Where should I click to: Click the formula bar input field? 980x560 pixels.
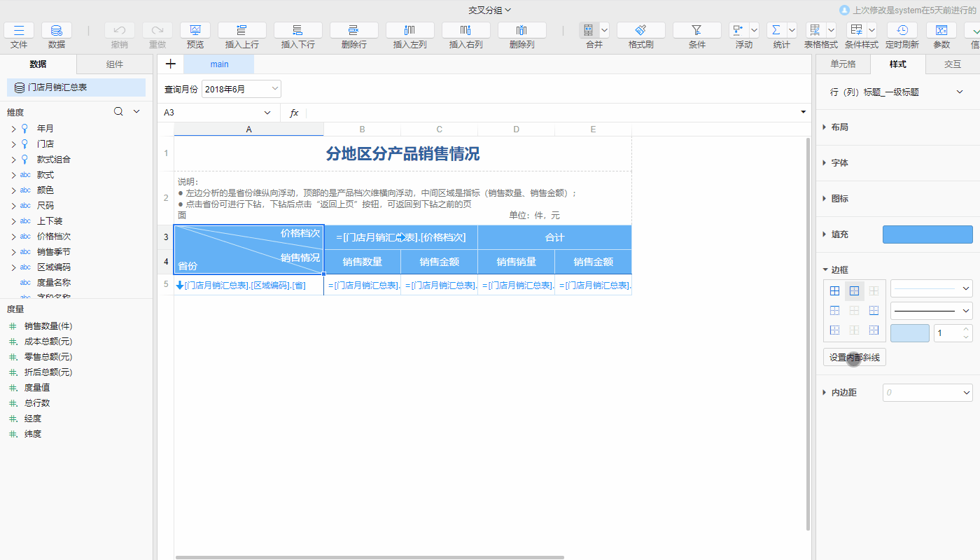click(553, 113)
